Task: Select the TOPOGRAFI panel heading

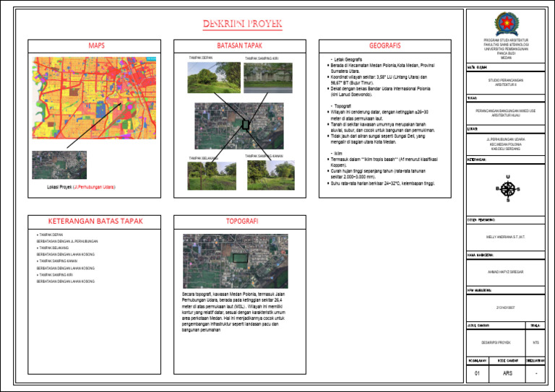Action: 242,222
